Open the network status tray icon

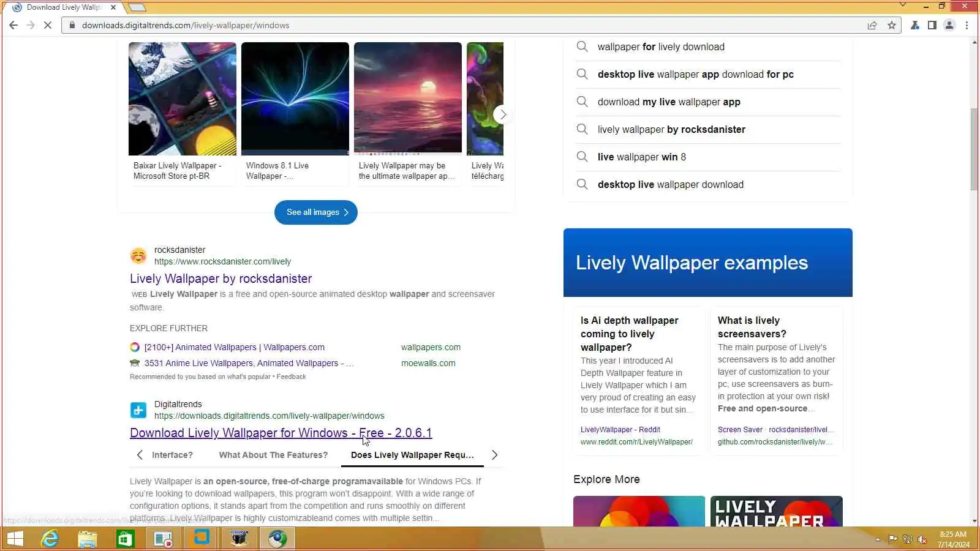(x=907, y=539)
